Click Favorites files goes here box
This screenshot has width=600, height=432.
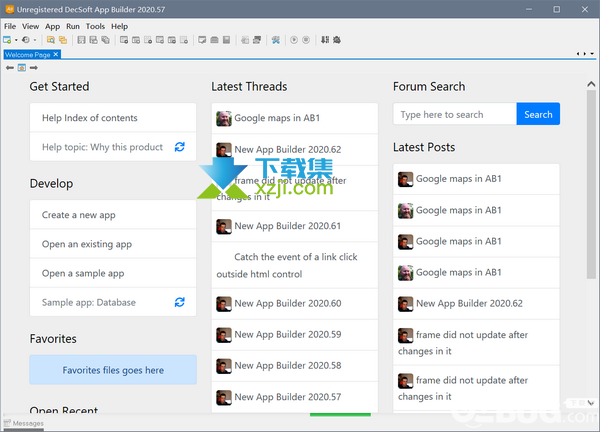(x=113, y=370)
